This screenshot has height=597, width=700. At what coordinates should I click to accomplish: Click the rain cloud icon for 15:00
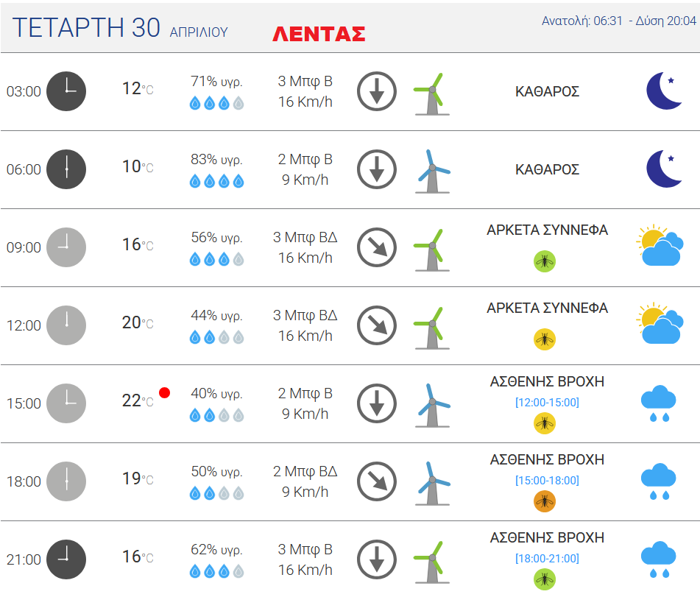658,403
